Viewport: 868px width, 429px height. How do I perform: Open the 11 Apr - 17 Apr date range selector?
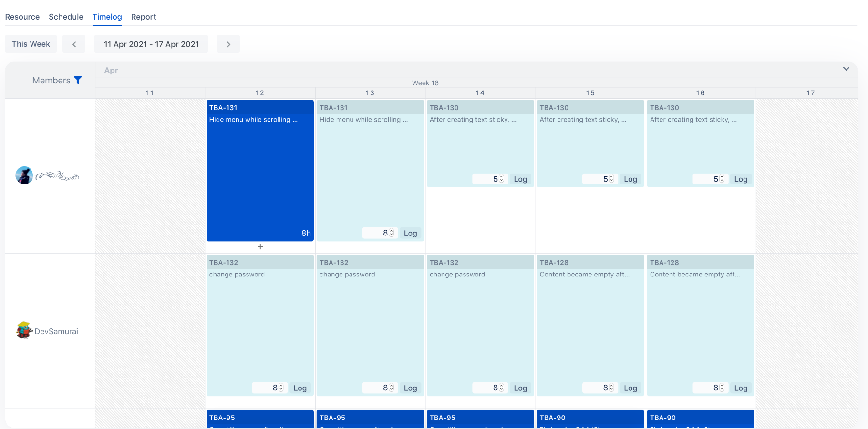point(151,44)
